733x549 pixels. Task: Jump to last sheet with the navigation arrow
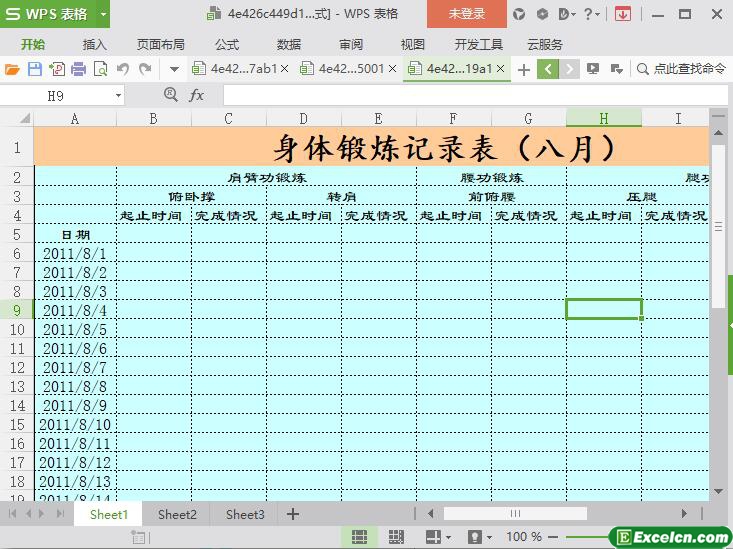(x=60, y=514)
